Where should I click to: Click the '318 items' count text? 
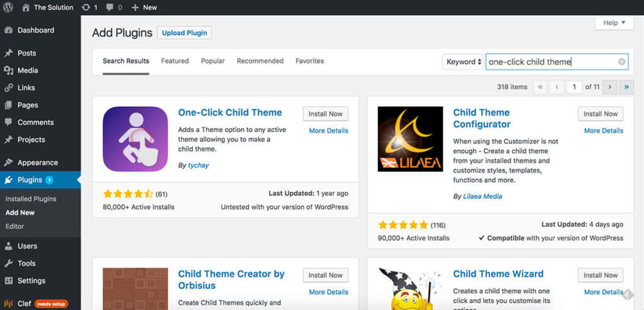[512, 87]
